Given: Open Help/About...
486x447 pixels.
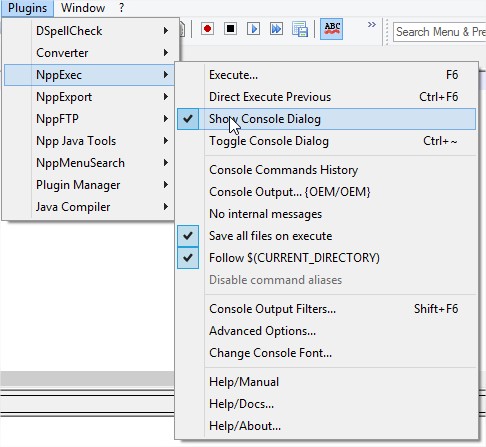Looking at the screenshot, I should pyautogui.click(x=327, y=426).
